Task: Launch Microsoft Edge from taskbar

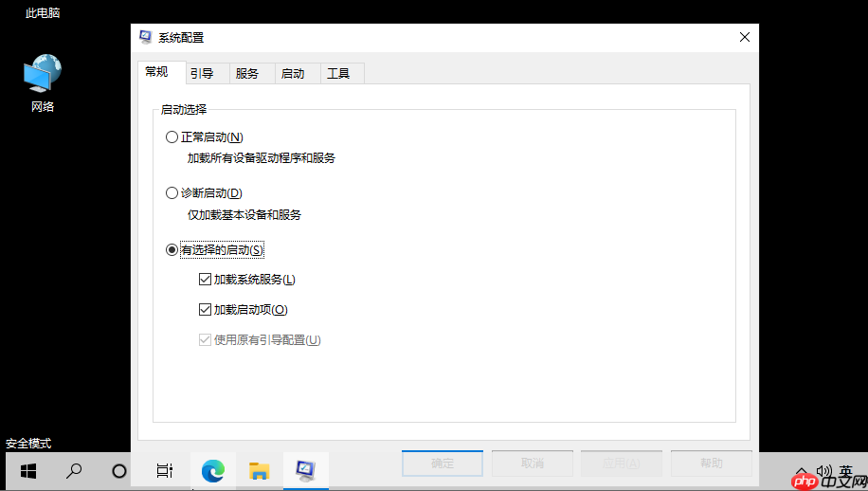Action: (x=212, y=471)
